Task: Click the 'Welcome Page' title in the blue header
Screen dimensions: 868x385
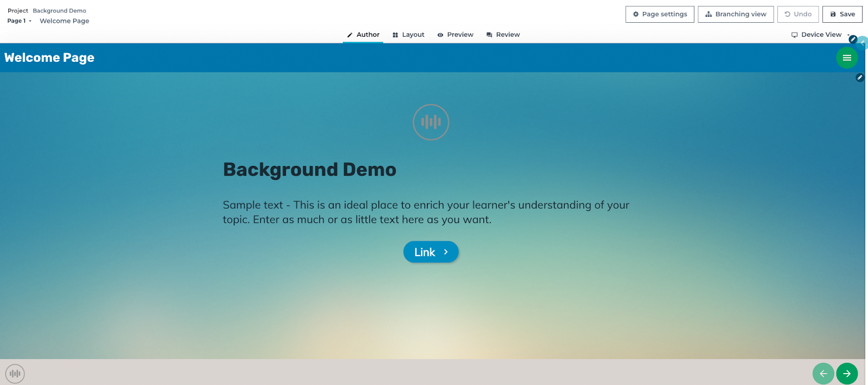Action: pyautogui.click(x=49, y=57)
